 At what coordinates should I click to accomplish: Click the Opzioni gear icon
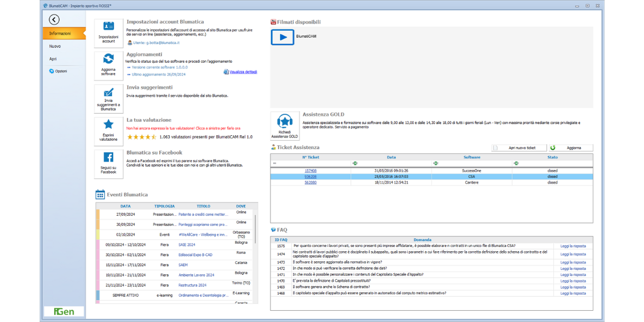(x=52, y=71)
